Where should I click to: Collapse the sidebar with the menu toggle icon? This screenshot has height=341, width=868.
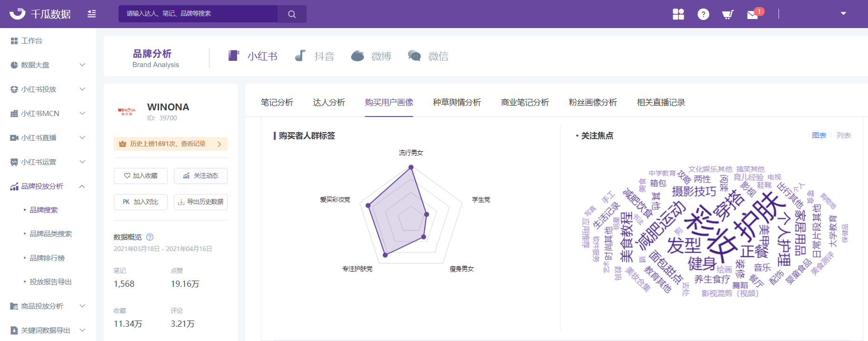point(92,14)
